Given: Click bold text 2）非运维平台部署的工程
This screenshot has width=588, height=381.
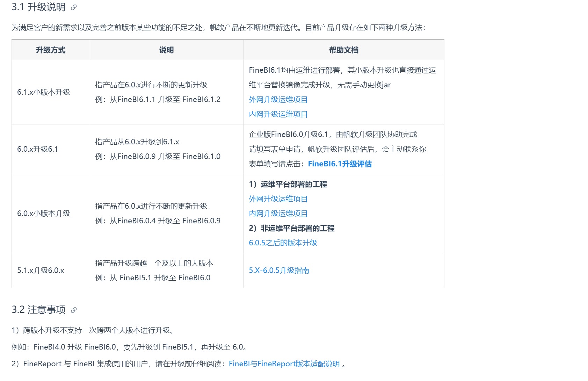Looking at the screenshot, I should pyautogui.click(x=292, y=228).
